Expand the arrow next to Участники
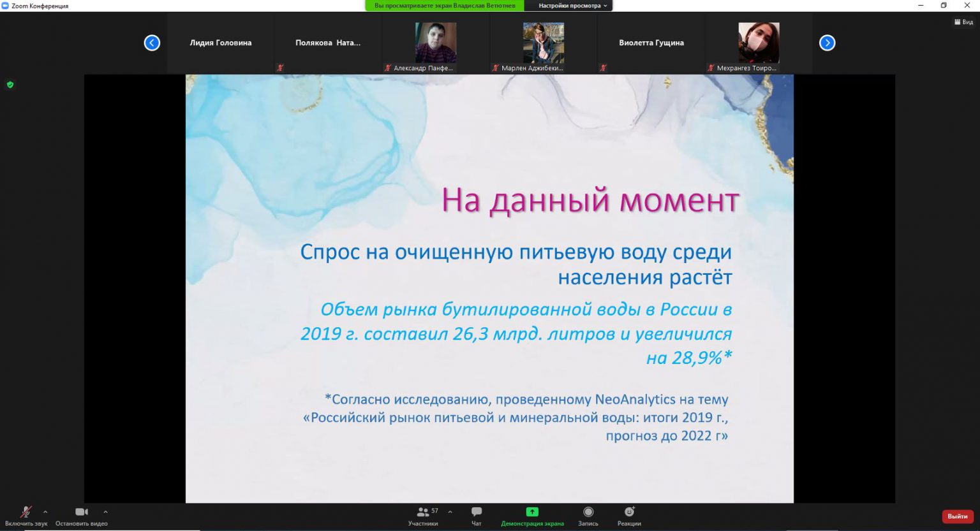Image resolution: width=980 pixels, height=531 pixels. point(450,512)
